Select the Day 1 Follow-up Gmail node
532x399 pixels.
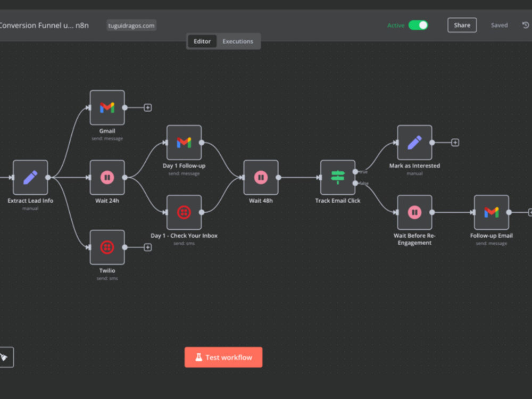184,143
